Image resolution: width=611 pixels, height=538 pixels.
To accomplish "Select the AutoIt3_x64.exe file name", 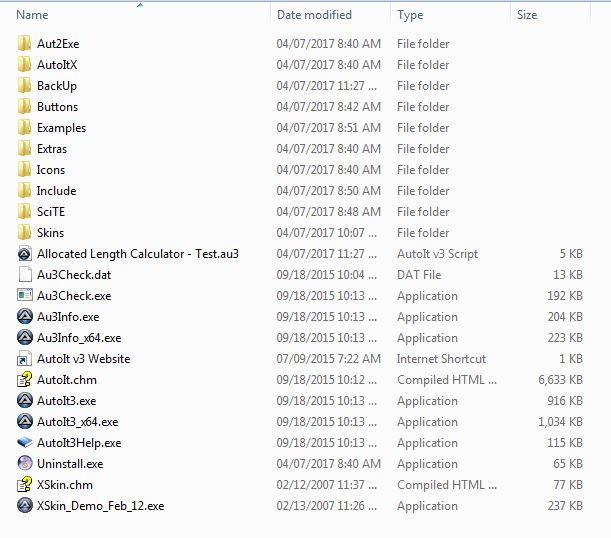I will tap(78, 422).
